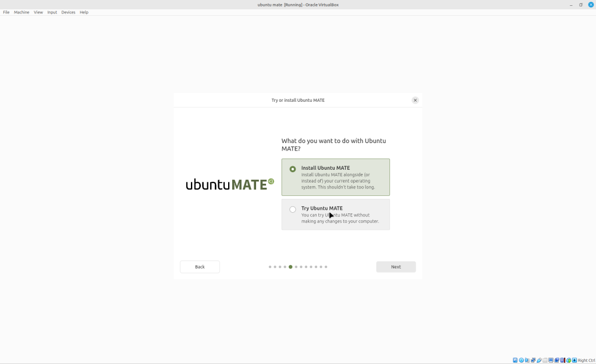Click the optical disc icon in VirtualBox status bar
This screenshot has height=364, width=596.
coord(521,360)
